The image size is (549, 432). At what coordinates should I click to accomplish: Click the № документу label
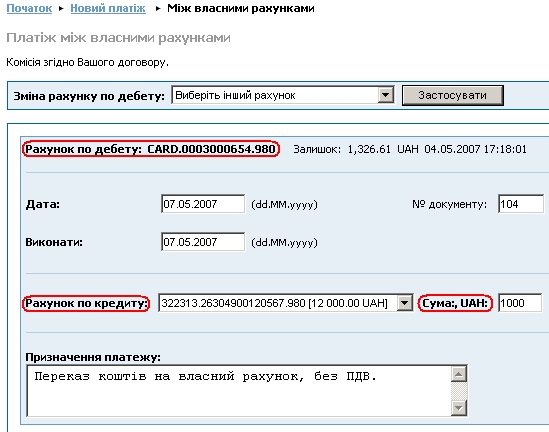point(450,204)
